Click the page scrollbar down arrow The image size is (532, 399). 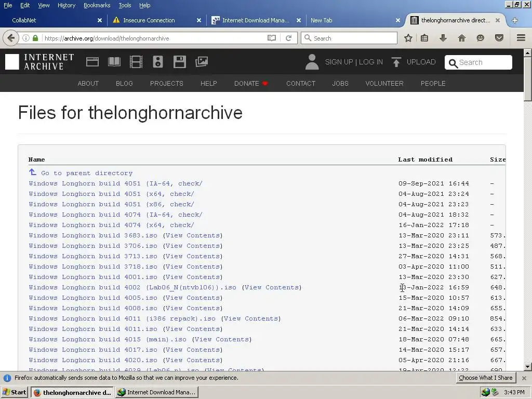pos(528,367)
